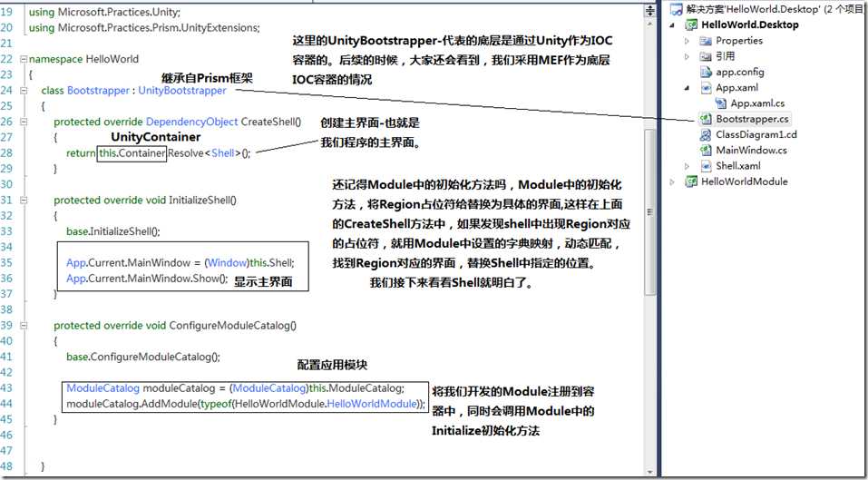Click moduleCatalog.AddModule call text
868x480 pixels.
click(x=132, y=404)
